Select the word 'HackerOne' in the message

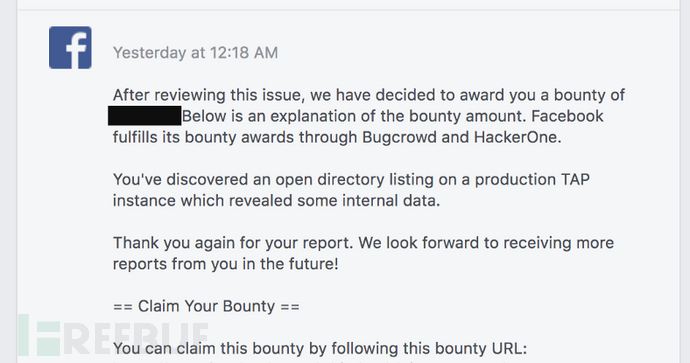518,137
